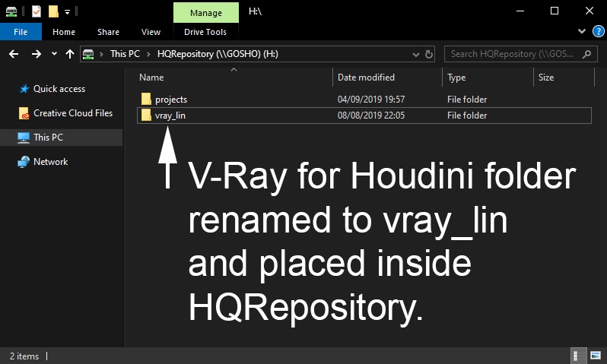The image size is (607, 364).
Task: Click File folder type in vray_lin row
Action: tap(467, 116)
